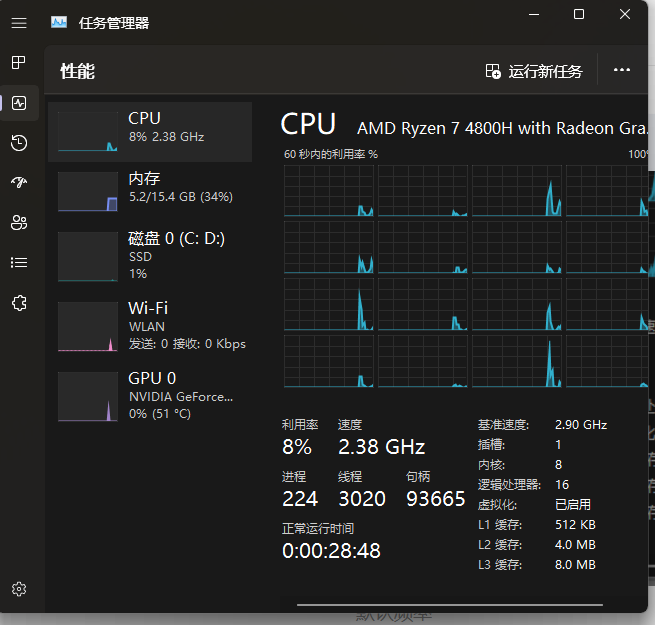Maximize the Task Manager window
655x625 pixels.
click(x=579, y=14)
